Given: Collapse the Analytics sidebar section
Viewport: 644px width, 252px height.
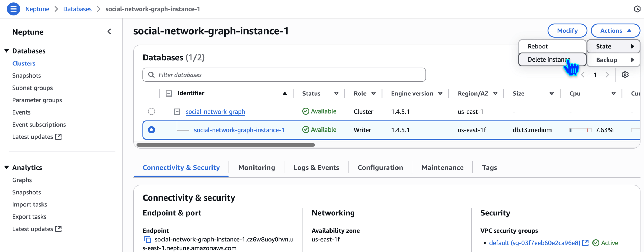Looking at the screenshot, I should (7, 167).
